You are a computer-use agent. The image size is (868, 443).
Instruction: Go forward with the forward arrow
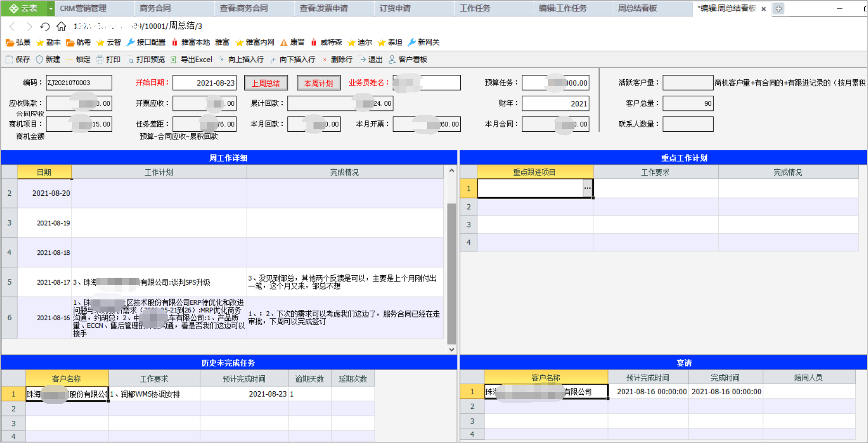29,26
